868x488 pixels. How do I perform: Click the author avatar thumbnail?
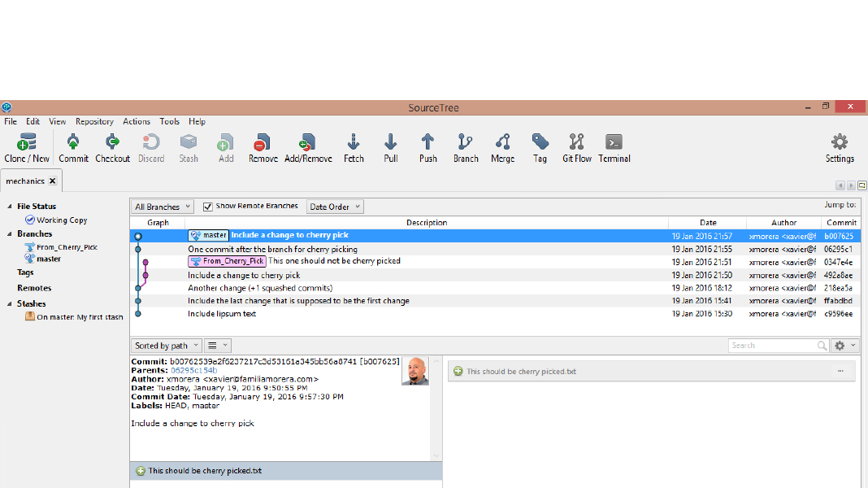[x=415, y=371]
